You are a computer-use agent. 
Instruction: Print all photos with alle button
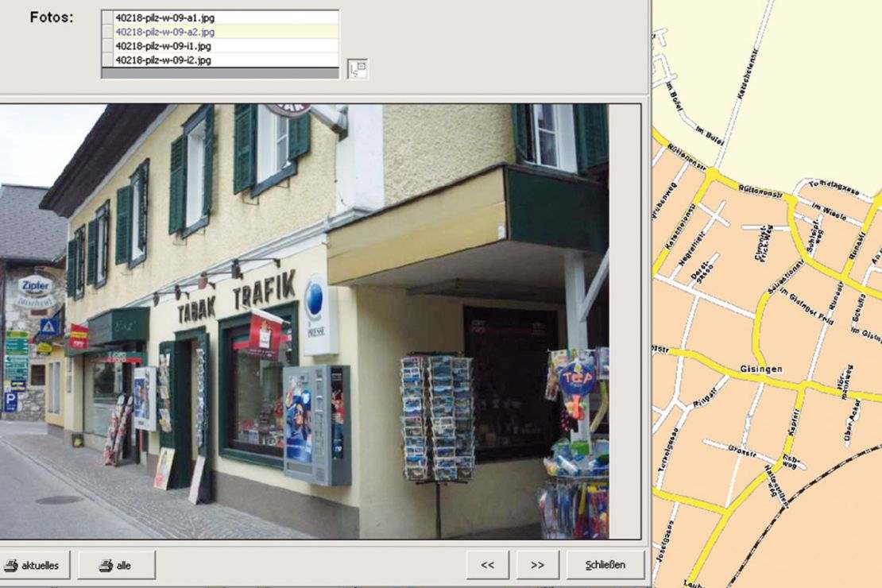point(117,565)
